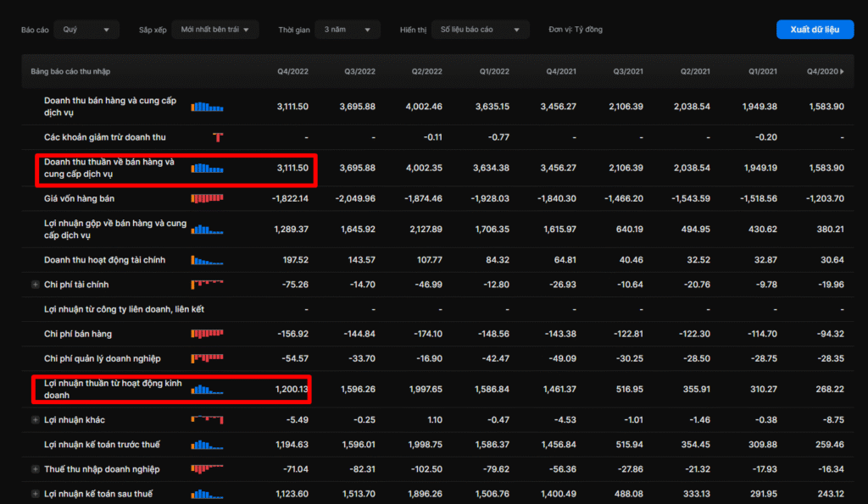Select Lợi nhuận từ công ty liên doanh label
Viewport: 868px width, 504px height.
coord(124,309)
